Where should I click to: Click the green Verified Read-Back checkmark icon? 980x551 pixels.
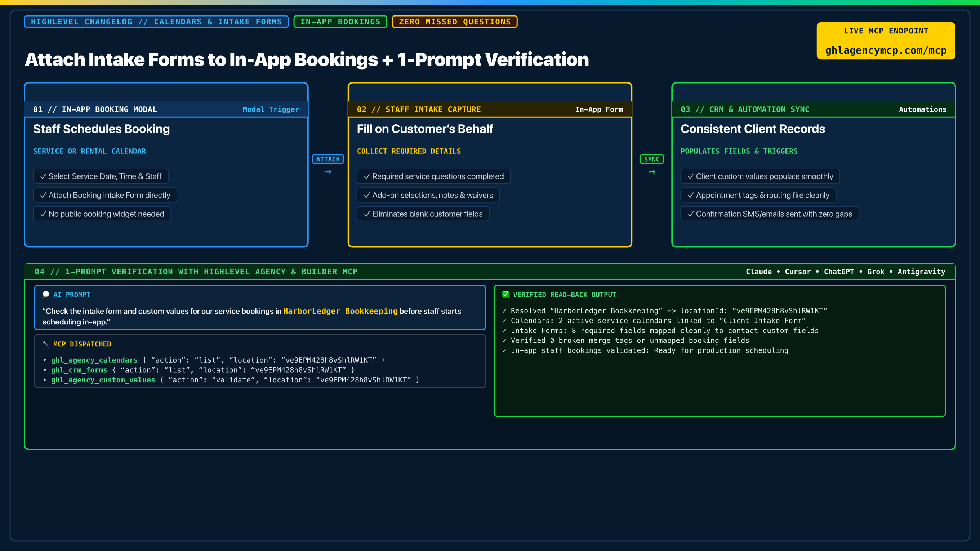click(x=505, y=294)
